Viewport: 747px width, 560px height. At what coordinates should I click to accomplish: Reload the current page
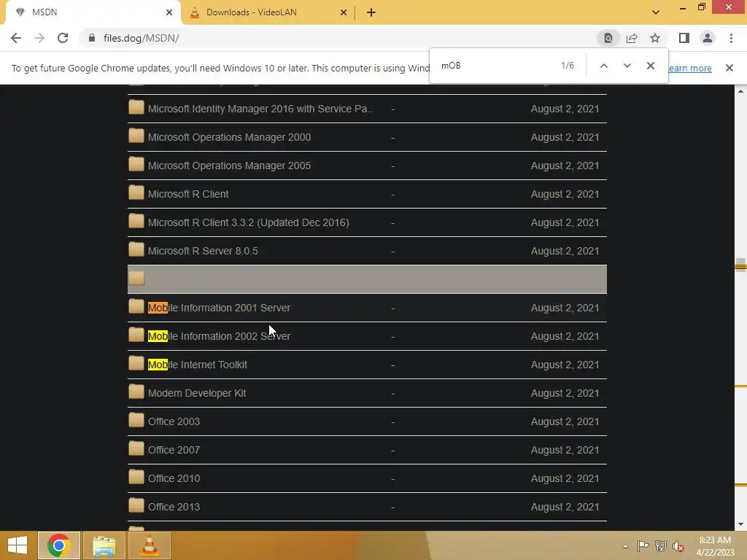coord(63,38)
